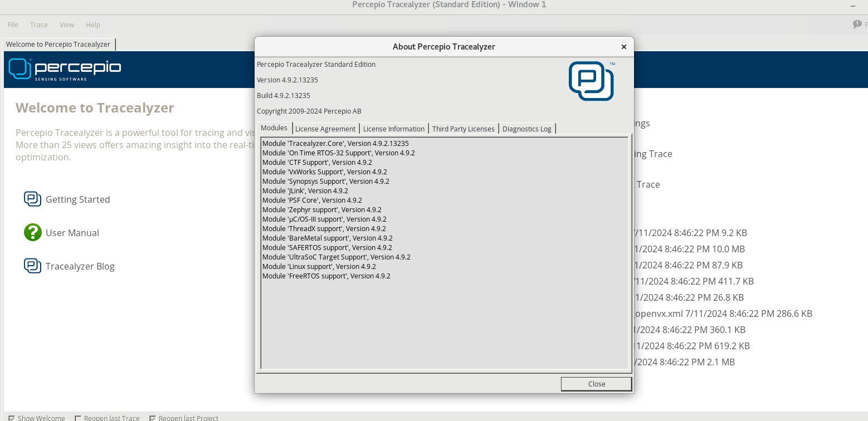Toggle the Show Welcome checkbox
868x421 pixels.
[x=12, y=418]
